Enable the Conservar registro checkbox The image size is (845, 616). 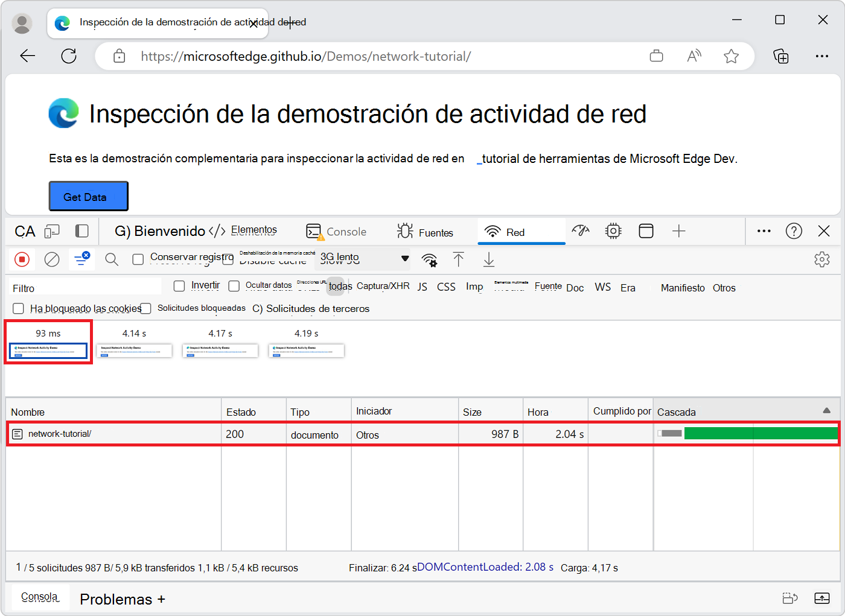point(138,259)
